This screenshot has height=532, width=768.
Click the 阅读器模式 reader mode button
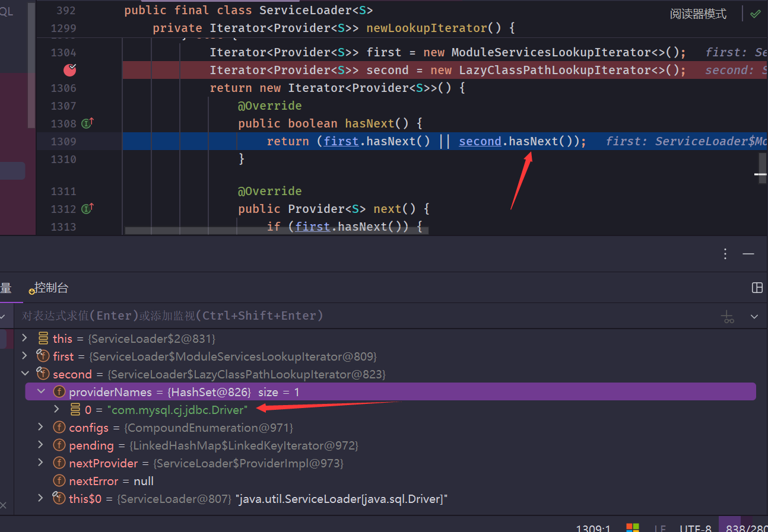point(698,14)
